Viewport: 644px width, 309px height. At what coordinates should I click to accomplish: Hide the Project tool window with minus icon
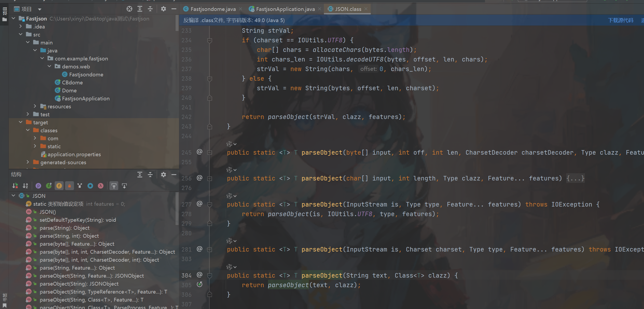click(174, 9)
